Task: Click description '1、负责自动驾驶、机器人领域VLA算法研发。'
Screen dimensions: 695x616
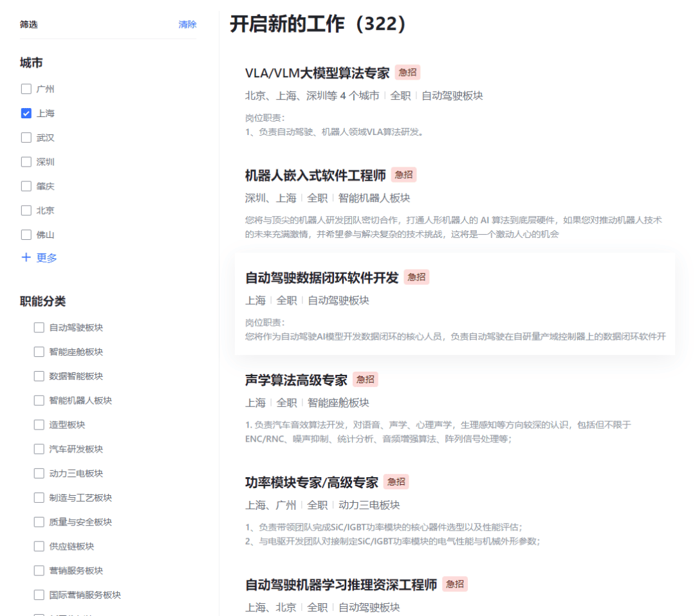Action: [335, 132]
